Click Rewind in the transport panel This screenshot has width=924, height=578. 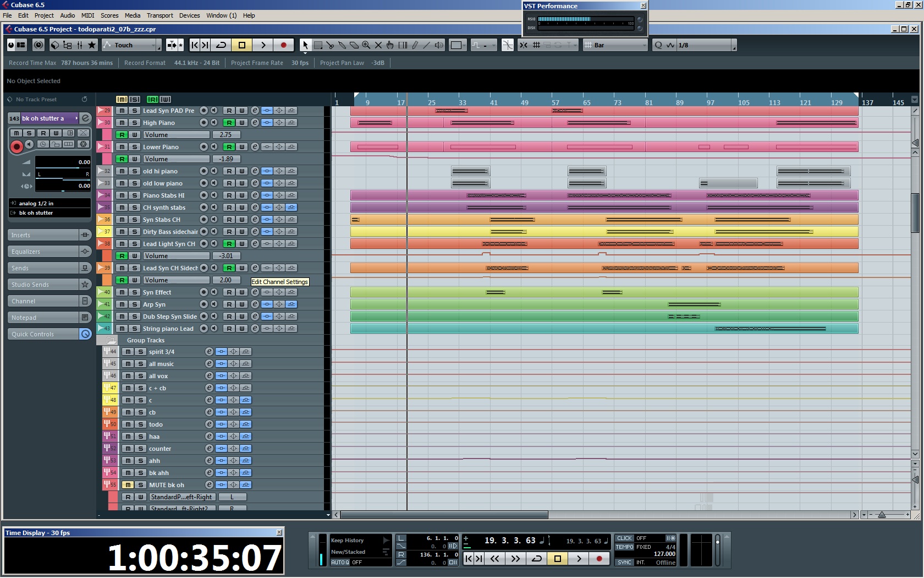click(x=495, y=558)
